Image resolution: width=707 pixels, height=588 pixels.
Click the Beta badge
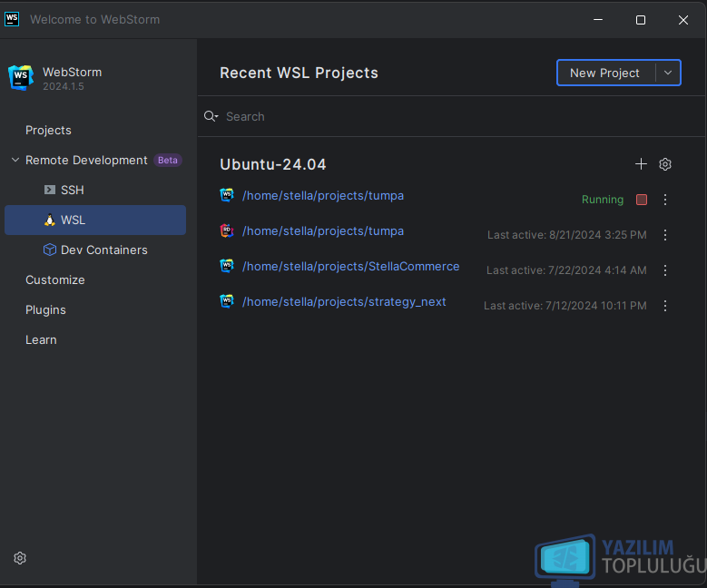pos(168,160)
